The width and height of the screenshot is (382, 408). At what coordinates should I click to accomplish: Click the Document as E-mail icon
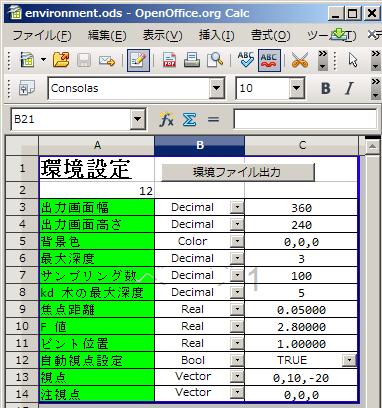click(x=107, y=61)
